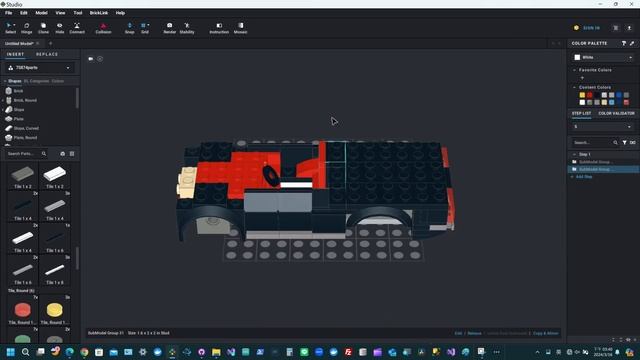Toggle the Collision tool
Viewport: 640px width, 360px height.
point(103,28)
